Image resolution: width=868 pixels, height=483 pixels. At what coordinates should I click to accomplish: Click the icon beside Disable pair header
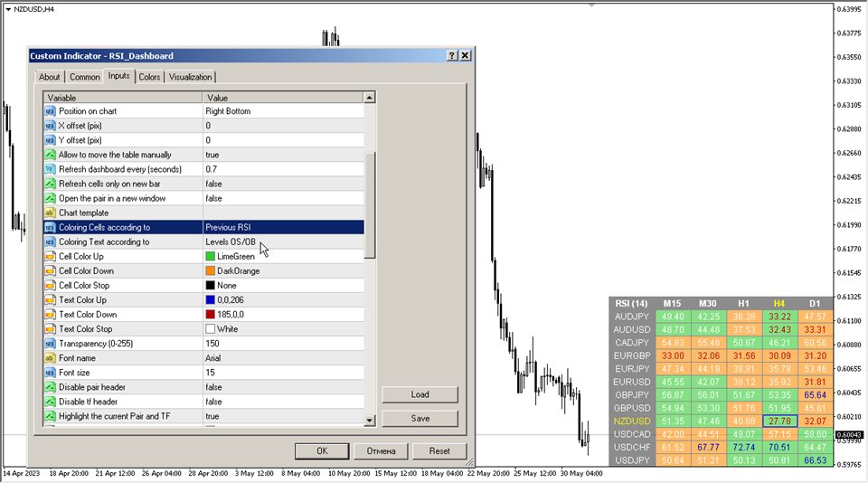[x=50, y=387]
